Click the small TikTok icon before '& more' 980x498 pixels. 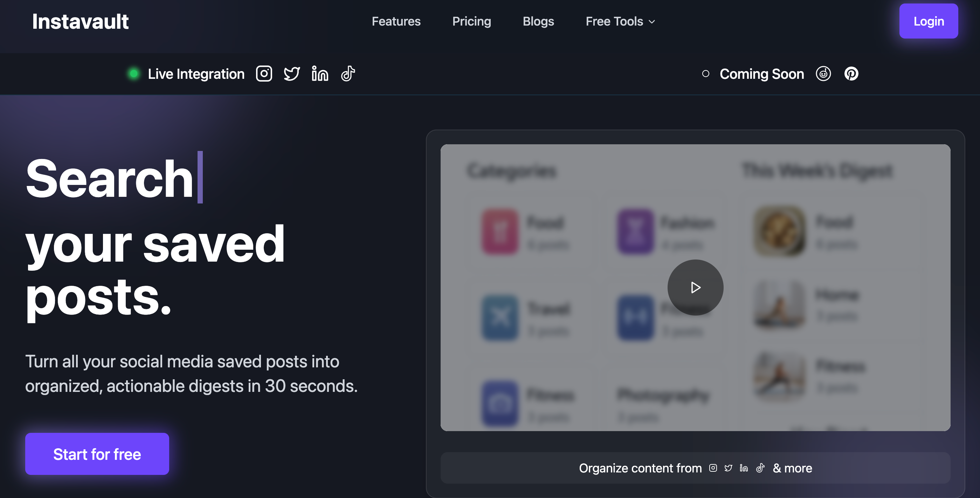pyautogui.click(x=760, y=468)
